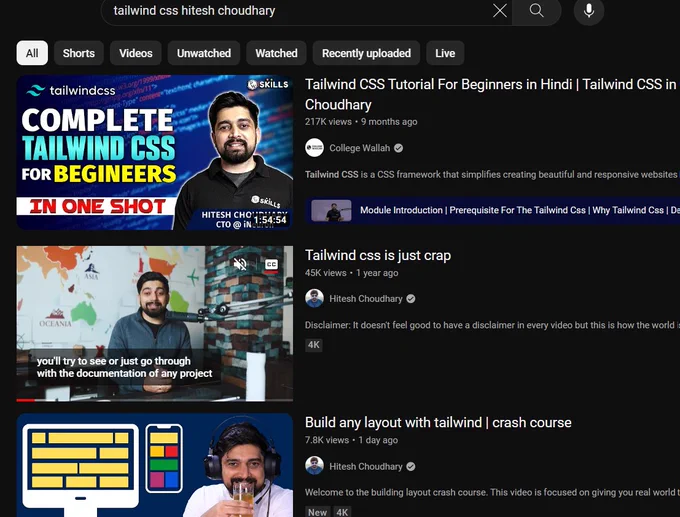Click the 1:54:54 duration badge on first thumbnail
Viewport: 680px width, 517px height.
pyautogui.click(x=270, y=220)
